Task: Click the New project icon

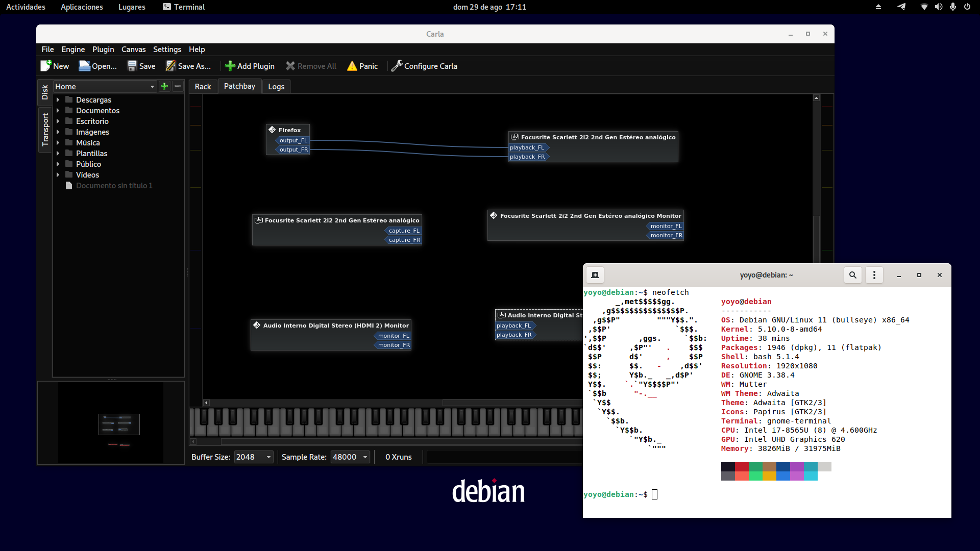Action: [x=46, y=66]
